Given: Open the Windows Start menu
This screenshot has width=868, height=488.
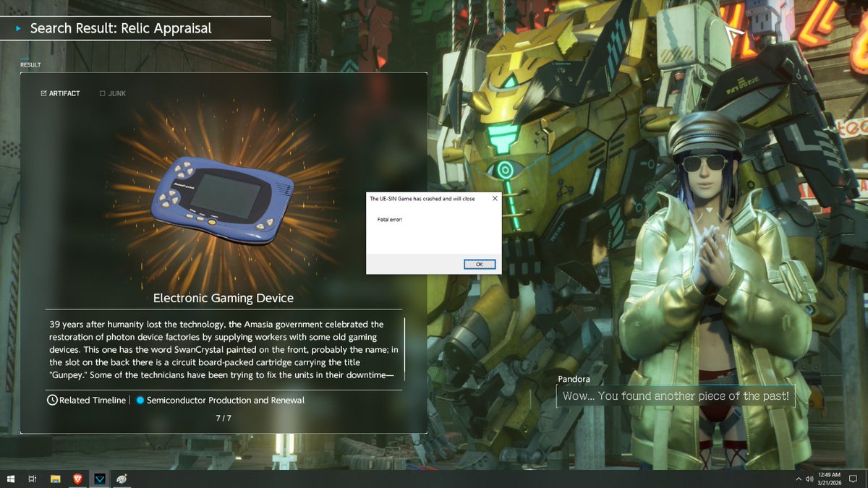Looking at the screenshot, I should [11, 479].
